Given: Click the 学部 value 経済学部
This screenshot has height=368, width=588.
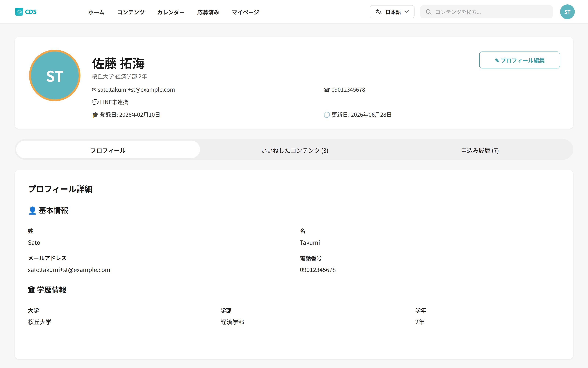Looking at the screenshot, I should 232,322.
